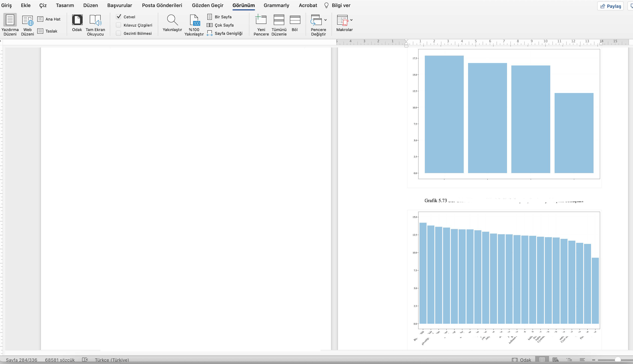Click spelling check icon in status bar
633x364 pixels.
pyautogui.click(x=85, y=360)
